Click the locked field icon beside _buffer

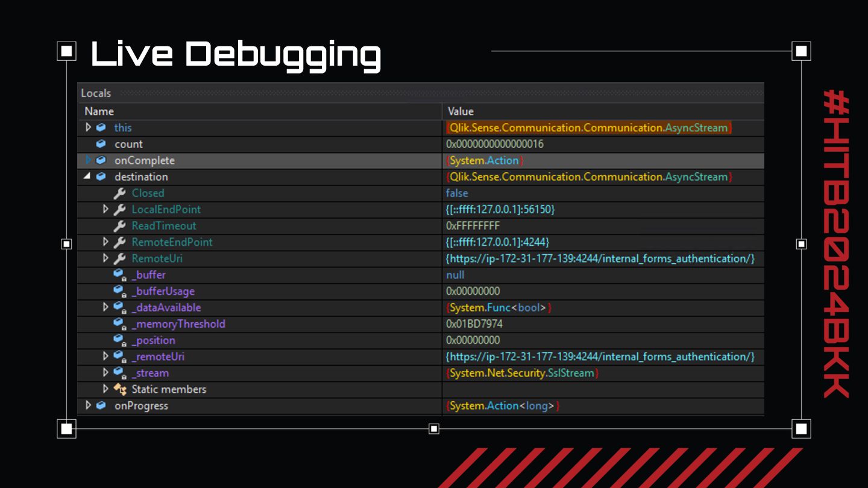pyautogui.click(x=119, y=275)
